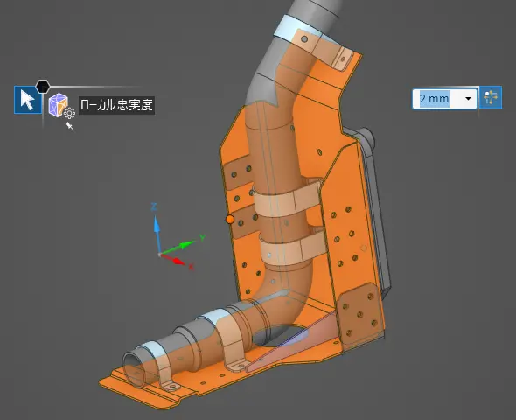Click the origin point of the axis triad
Viewport: 516px width, 420px height.
click(x=160, y=255)
